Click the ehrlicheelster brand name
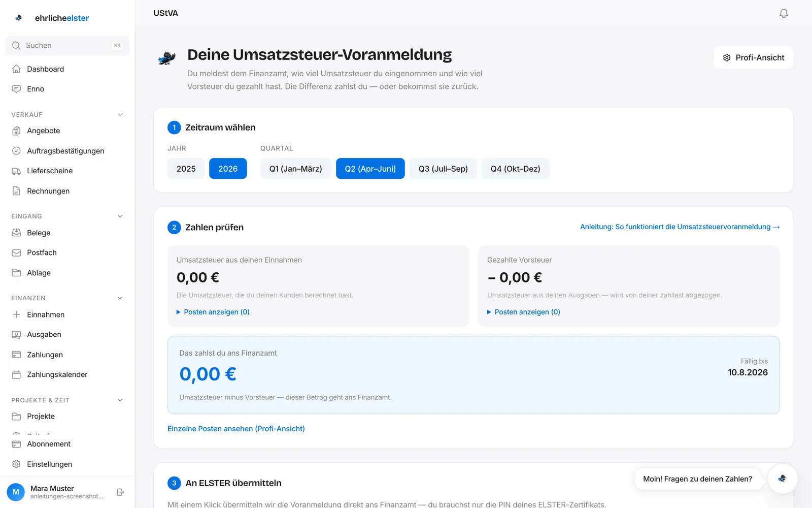 coord(62,18)
